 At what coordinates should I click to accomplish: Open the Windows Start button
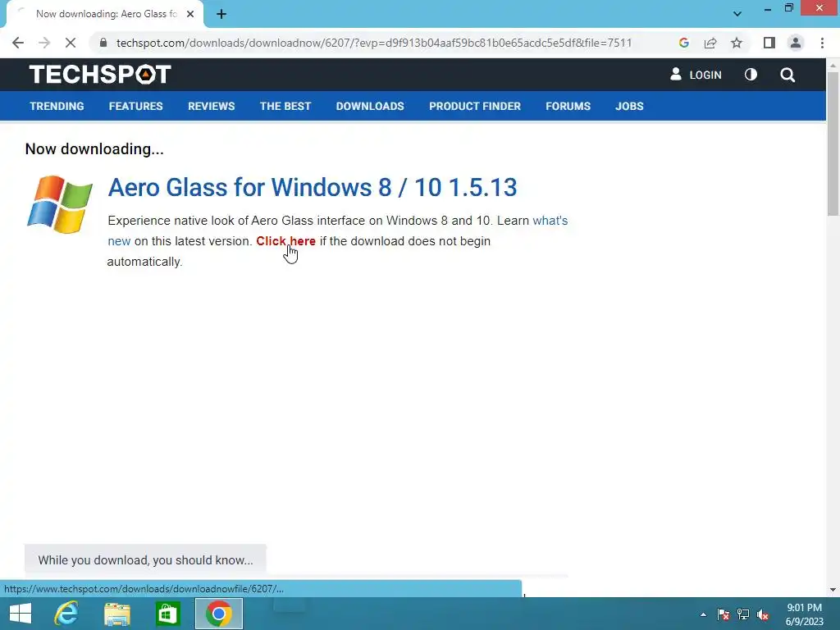click(x=21, y=614)
